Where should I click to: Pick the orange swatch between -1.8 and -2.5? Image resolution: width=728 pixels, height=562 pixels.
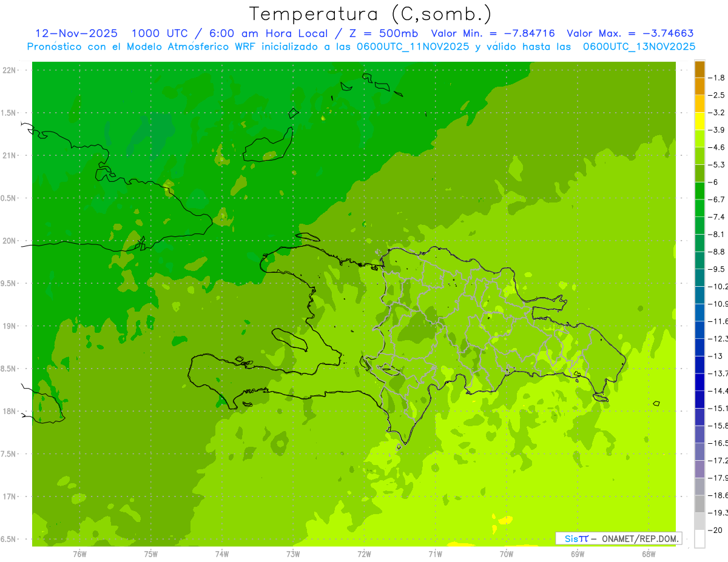(699, 86)
